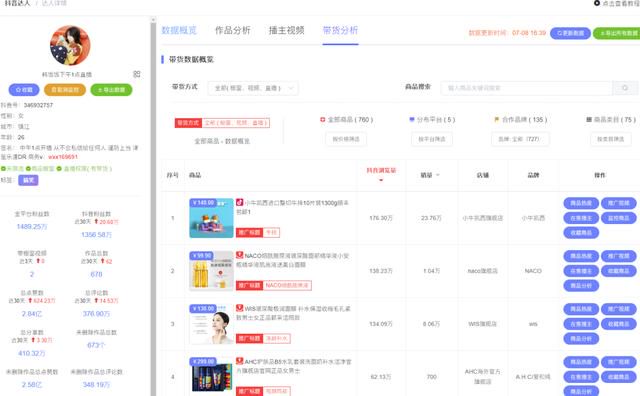Click the 推广视频 button in the WIS row
640x396 pixels.
click(619, 309)
